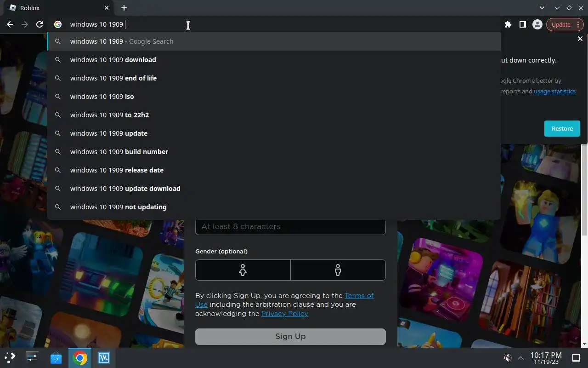The image size is (588, 368).
Task: Open the profile avatar icon
Action: pyautogui.click(x=537, y=24)
